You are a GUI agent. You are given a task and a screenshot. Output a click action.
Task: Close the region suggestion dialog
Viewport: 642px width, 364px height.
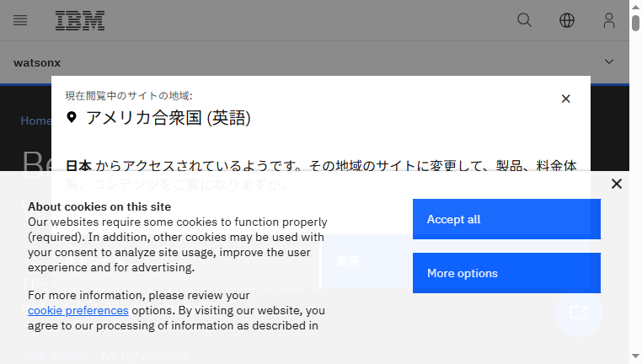click(566, 99)
